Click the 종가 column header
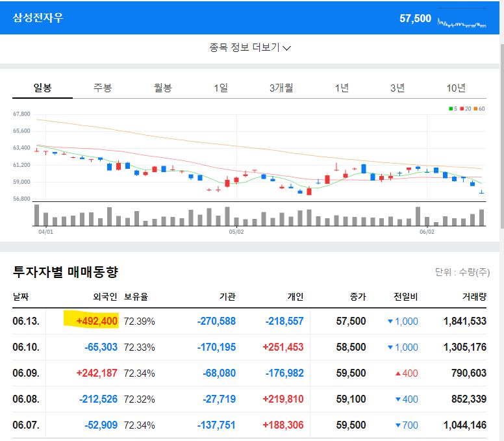504x441 pixels. point(358,296)
